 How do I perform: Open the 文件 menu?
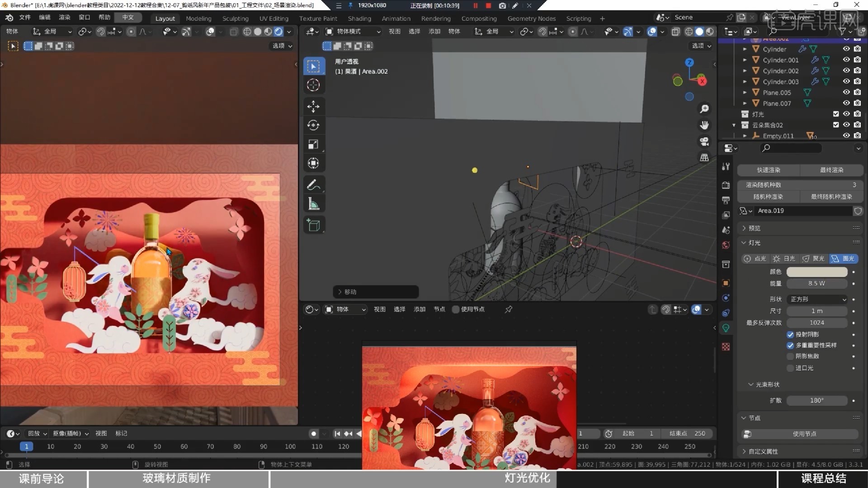[x=25, y=17]
